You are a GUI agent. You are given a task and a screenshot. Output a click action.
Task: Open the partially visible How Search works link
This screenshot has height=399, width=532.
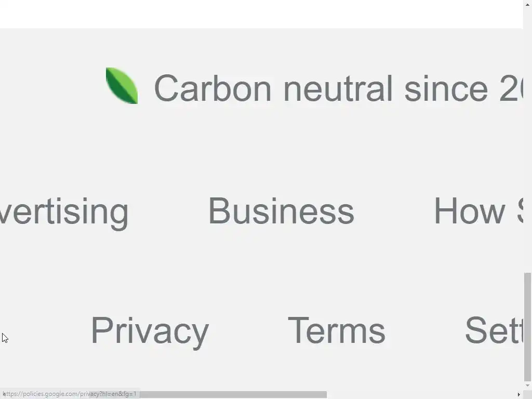pyautogui.click(x=478, y=211)
